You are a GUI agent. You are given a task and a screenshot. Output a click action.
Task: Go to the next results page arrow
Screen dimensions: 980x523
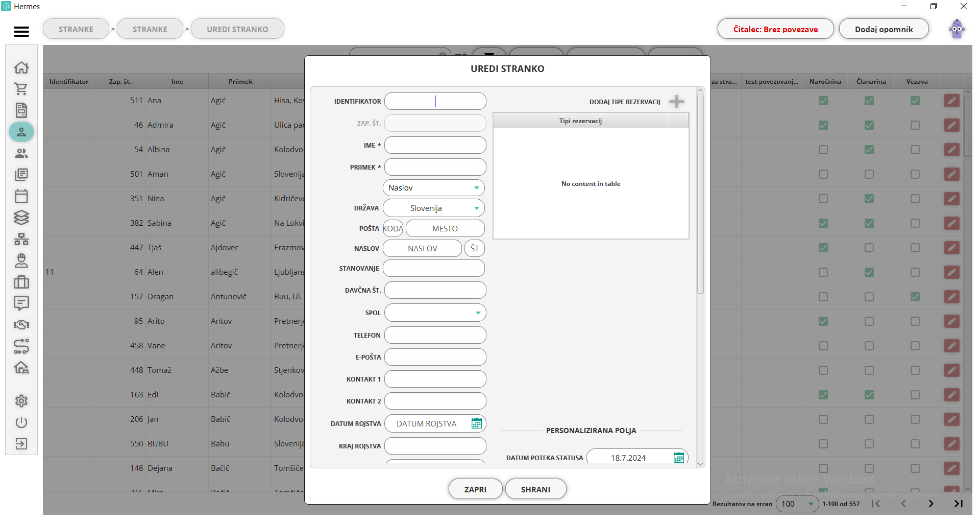931,504
